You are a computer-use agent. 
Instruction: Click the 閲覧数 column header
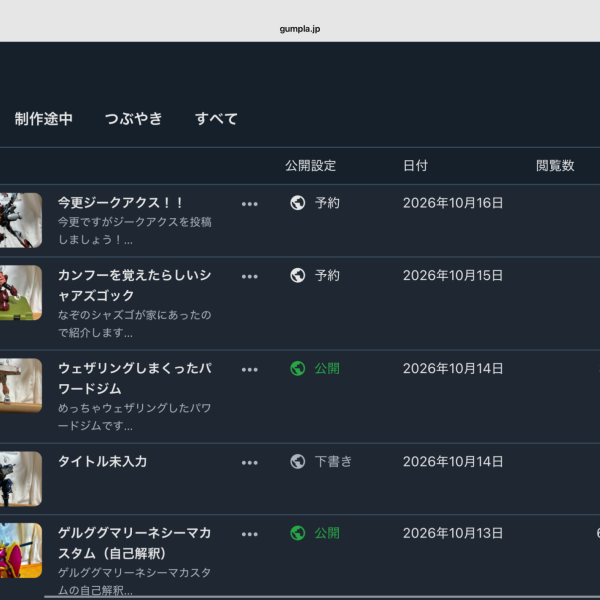pyautogui.click(x=555, y=166)
